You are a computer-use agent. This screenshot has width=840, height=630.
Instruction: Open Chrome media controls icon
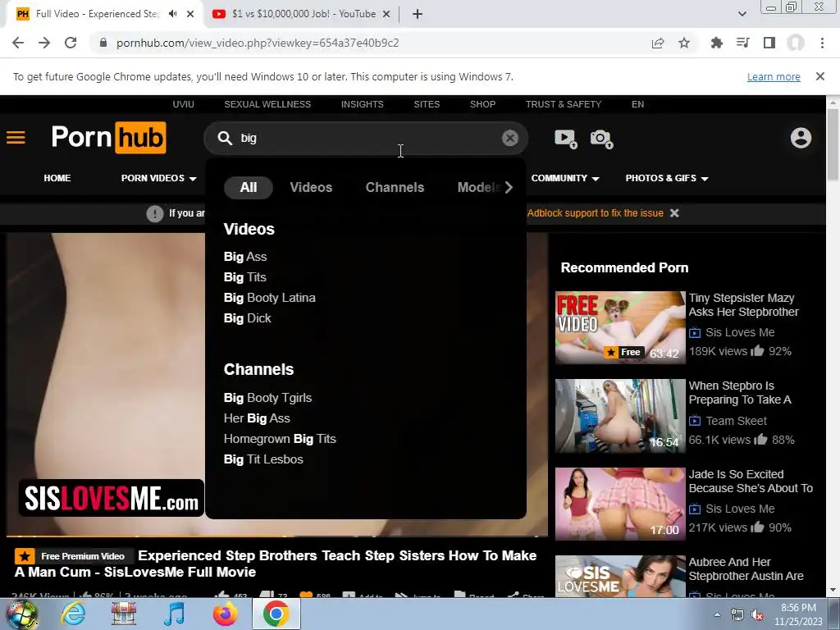point(743,43)
